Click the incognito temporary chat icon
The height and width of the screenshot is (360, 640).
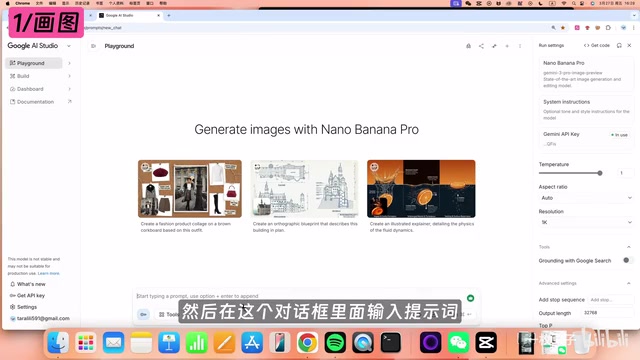click(469, 46)
